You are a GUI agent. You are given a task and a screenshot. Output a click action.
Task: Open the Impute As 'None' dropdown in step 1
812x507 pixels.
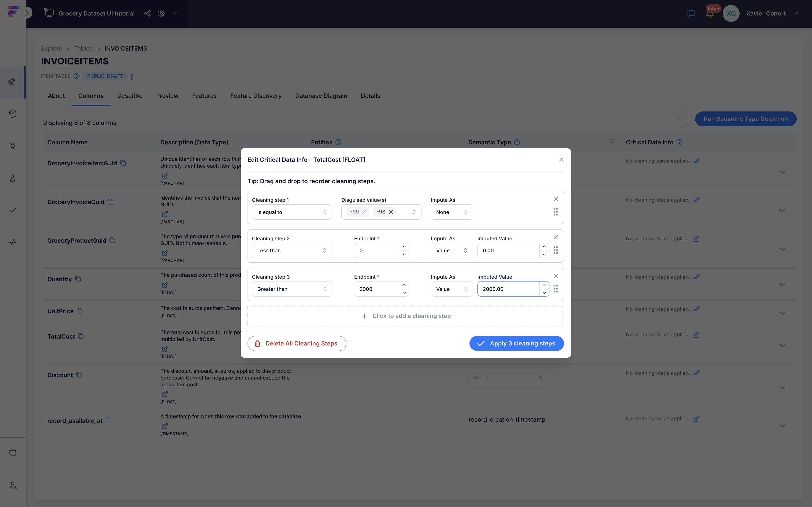[x=452, y=212]
